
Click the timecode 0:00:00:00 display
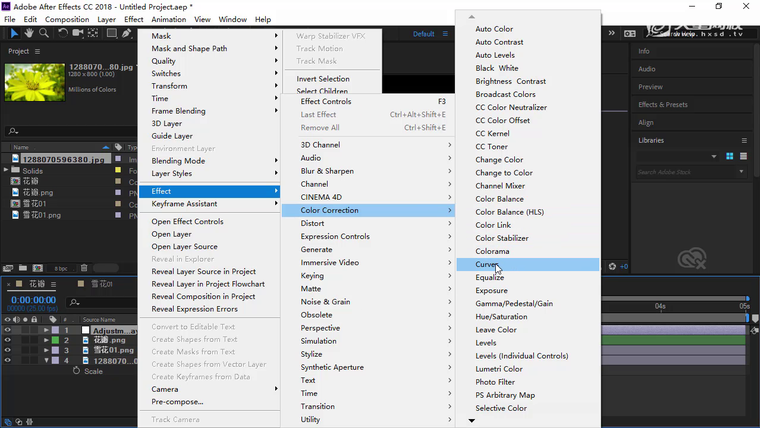[31, 300]
